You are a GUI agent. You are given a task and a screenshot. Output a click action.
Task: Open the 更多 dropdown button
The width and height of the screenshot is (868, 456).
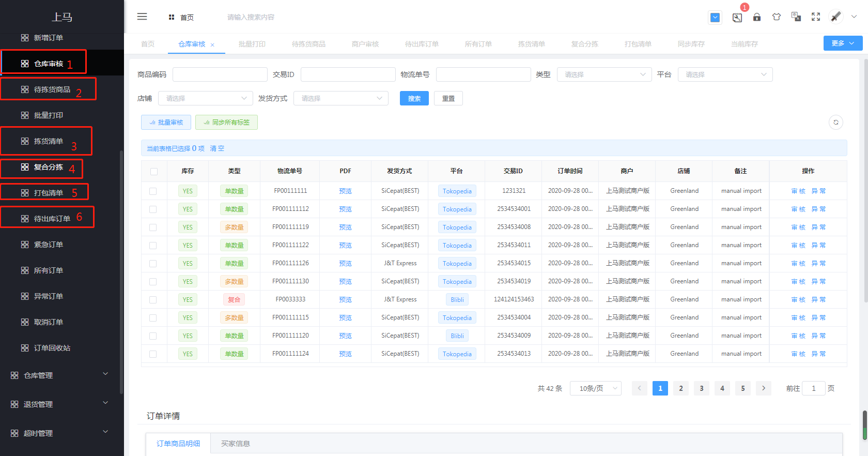[x=843, y=43]
